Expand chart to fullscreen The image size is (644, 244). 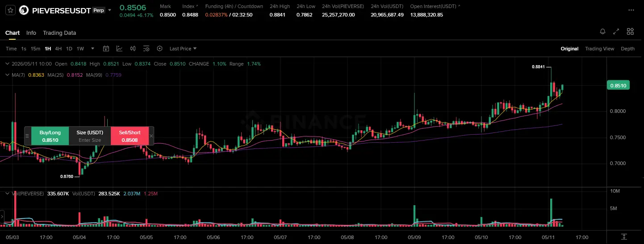click(x=616, y=31)
